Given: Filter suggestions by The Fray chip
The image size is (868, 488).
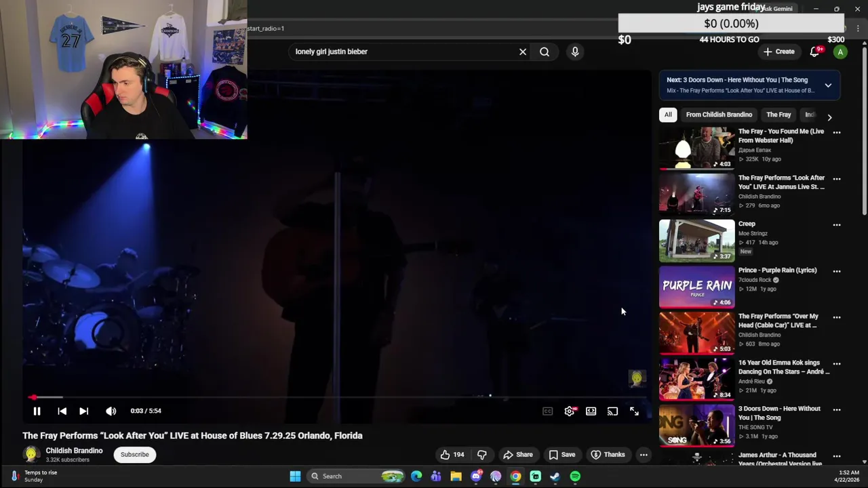Looking at the screenshot, I should pos(778,115).
